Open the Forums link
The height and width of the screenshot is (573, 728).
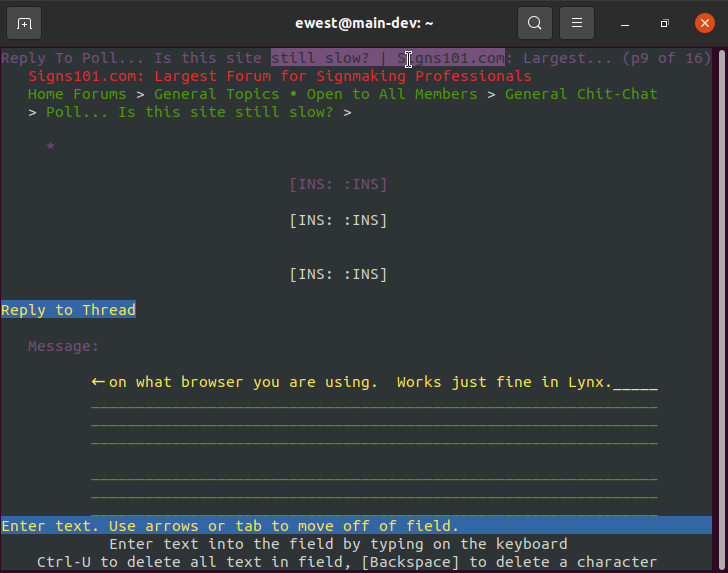[x=100, y=94]
